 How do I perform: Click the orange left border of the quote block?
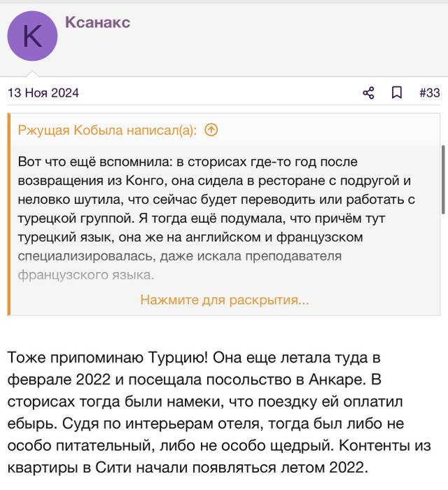click(x=8, y=214)
